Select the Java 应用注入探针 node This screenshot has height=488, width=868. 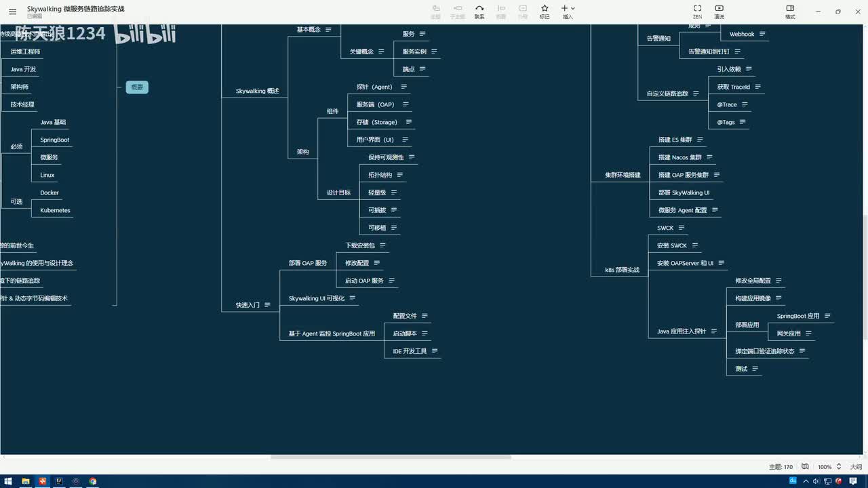(x=682, y=331)
